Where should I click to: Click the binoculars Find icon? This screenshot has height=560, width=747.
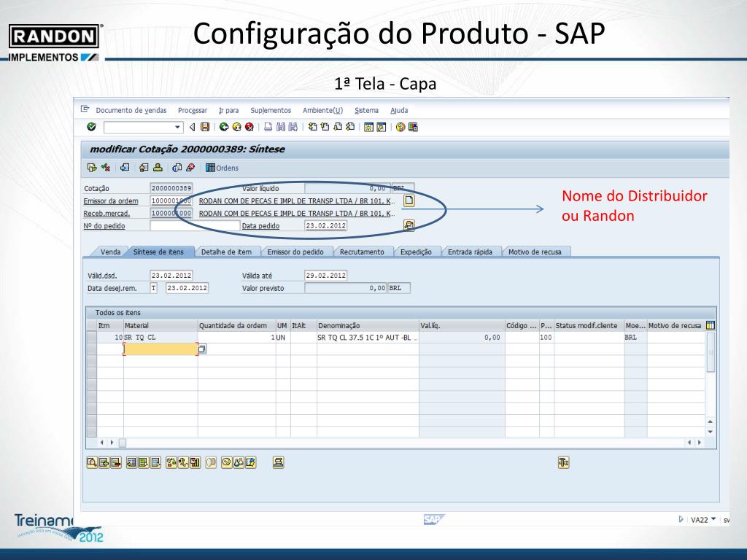(x=281, y=127)
